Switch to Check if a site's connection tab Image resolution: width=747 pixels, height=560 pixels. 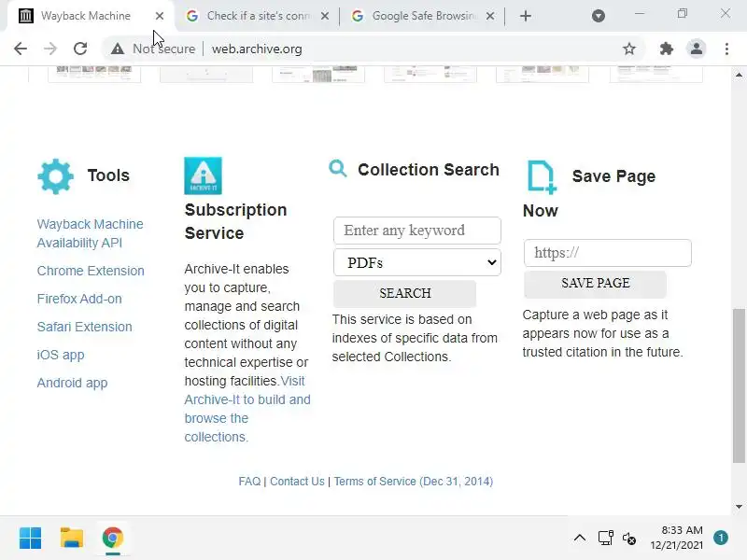(259, 16)
